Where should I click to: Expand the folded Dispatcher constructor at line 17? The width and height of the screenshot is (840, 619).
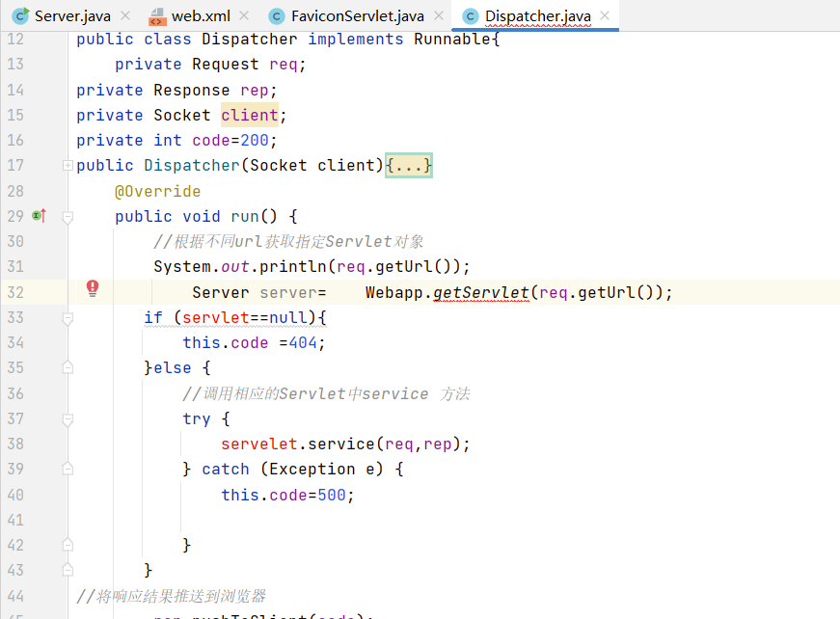[68, 166]
